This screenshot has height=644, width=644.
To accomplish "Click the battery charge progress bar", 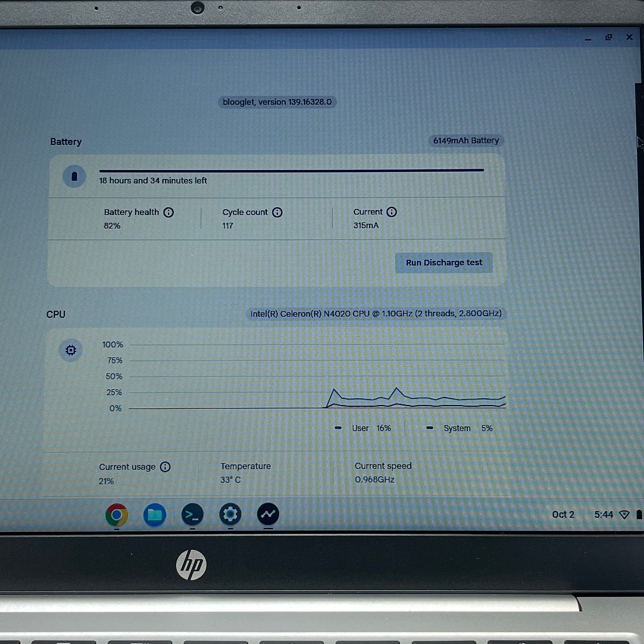I will point(291,170).
